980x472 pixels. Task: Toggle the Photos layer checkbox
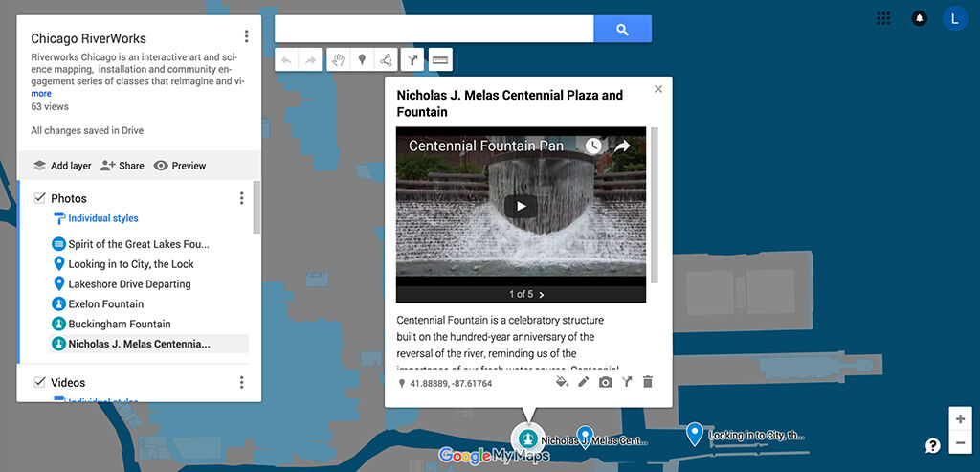click(39, 198)
